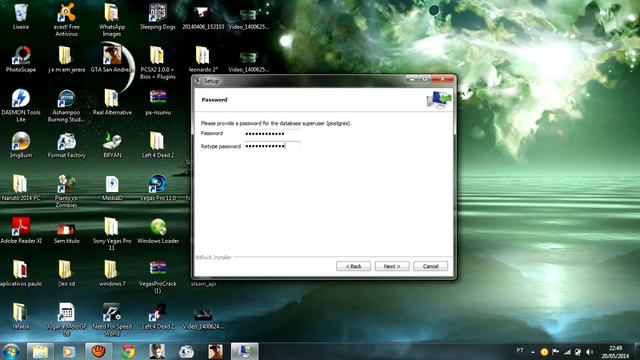Focus the Retype password field

(x=272, y=146)
